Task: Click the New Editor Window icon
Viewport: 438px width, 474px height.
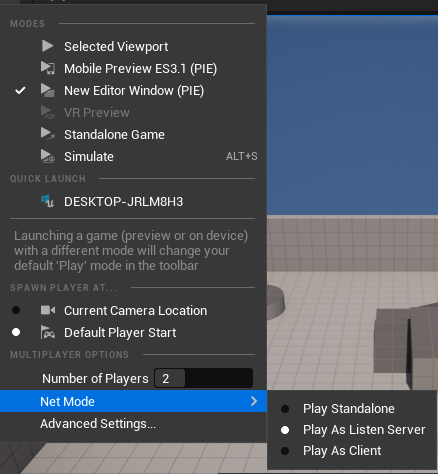Action: coord(48,90)
